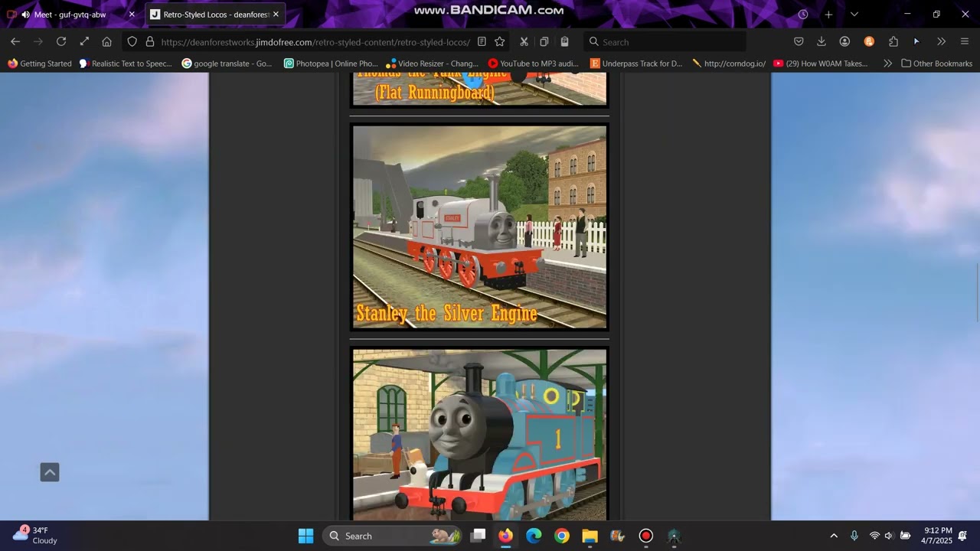This screenshot has height=551, width=980.
Task: Open the Firefox account icon
Action: click(844, 41)
